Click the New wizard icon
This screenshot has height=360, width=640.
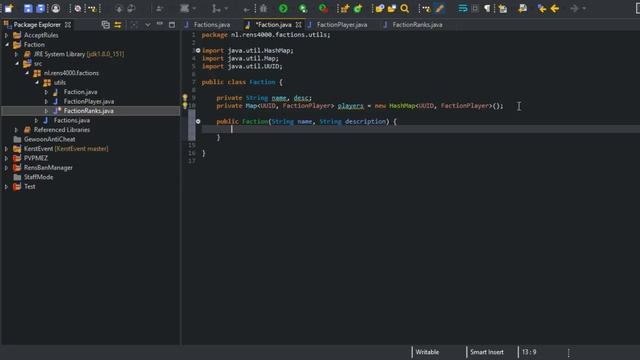(8, 8)
